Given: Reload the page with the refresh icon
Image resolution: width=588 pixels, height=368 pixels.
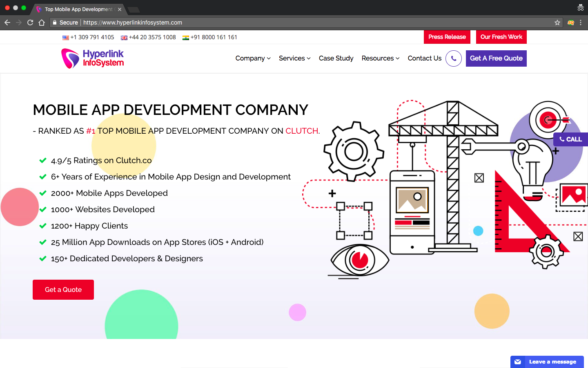Looking at the screenshot, I should (x=30, y=22).
